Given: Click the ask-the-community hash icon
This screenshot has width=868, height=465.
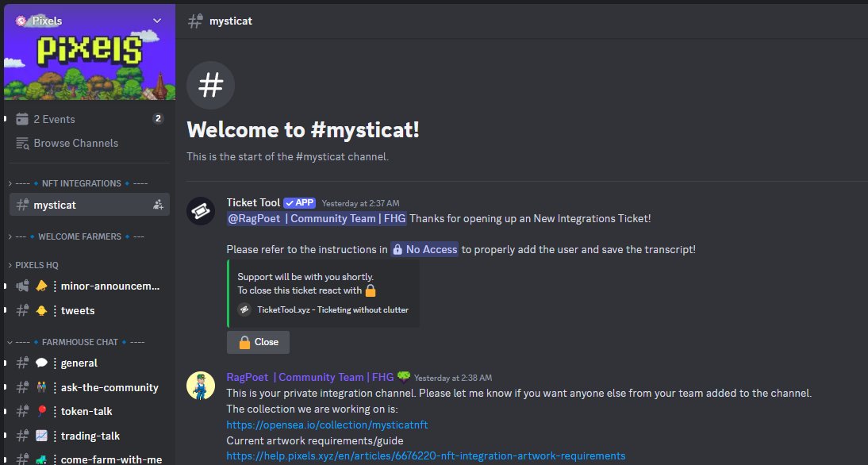Looking at the screenshot, I should 22,387.
